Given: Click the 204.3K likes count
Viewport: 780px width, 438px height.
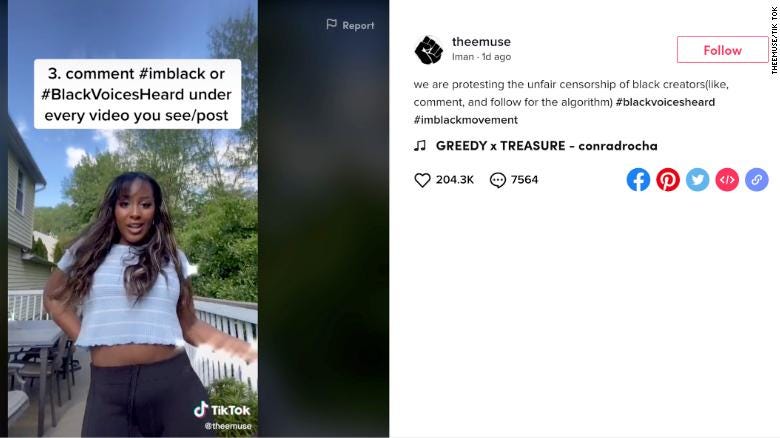Looking at the screenshot, I should click(x=455, y=180).
